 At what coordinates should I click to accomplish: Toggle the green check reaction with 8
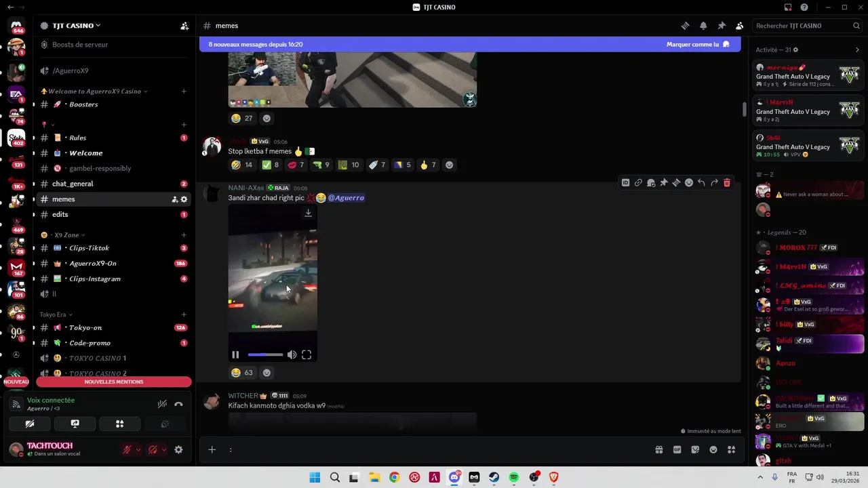click(271, 165)
